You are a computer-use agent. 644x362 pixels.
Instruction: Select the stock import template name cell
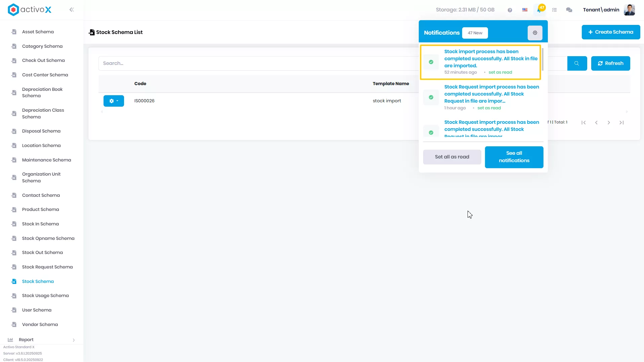point(387,101)
